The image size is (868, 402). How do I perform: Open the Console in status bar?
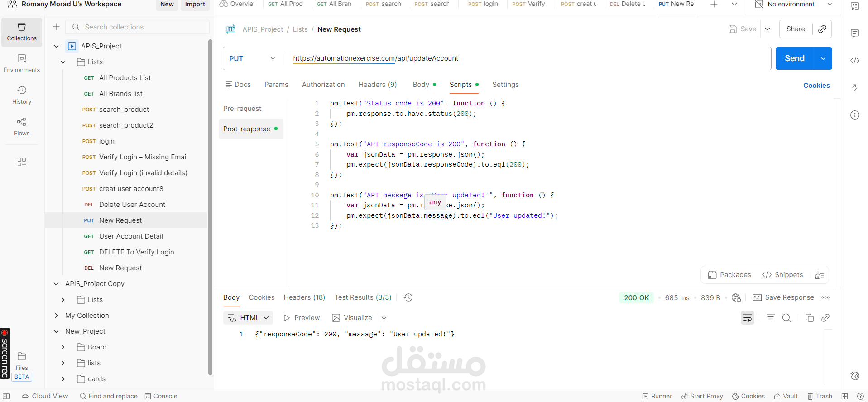161,396
